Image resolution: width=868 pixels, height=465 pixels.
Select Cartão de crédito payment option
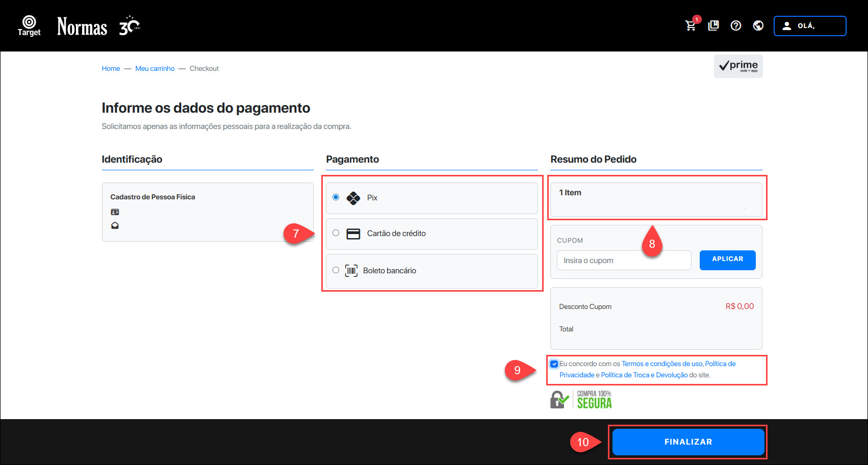click(336, 233)
